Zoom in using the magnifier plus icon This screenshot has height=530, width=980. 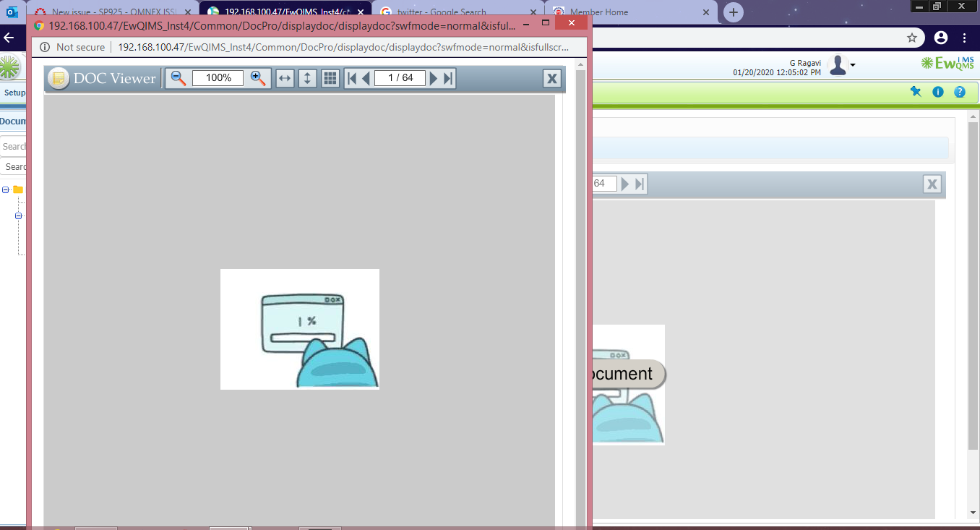pyautogui.click(x=258, y=78)
